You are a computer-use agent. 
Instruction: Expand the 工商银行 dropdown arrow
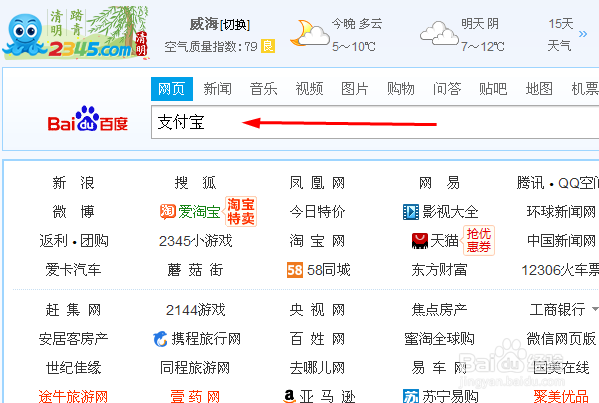coord(595,309)
